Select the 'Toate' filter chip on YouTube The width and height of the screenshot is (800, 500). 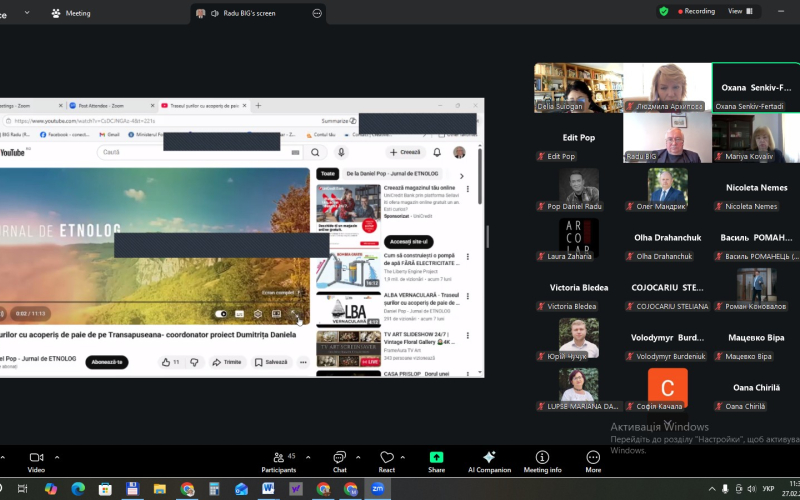pos(327,173)
